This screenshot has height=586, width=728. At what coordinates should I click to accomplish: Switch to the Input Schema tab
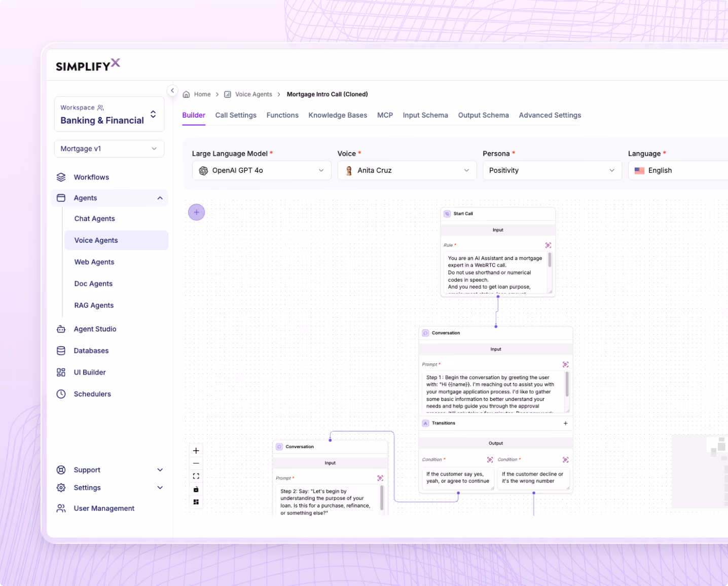click(x=425, y=115)
